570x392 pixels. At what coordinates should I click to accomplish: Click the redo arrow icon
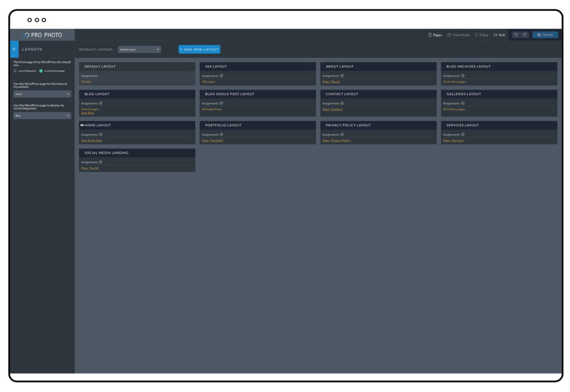click(524, 35)
